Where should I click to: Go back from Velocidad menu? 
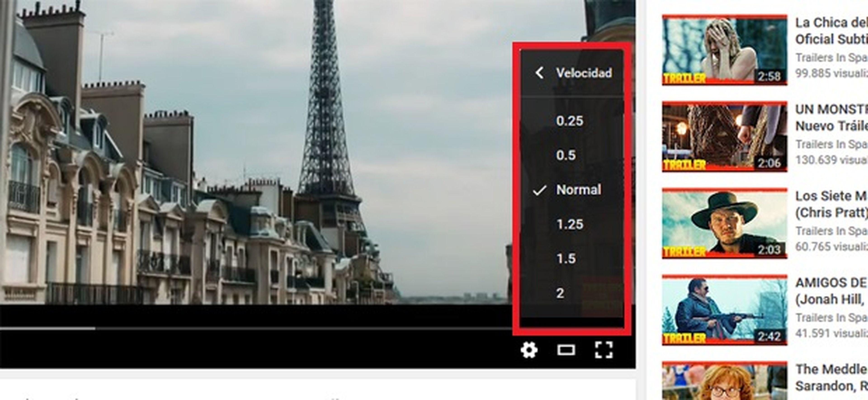540,73
